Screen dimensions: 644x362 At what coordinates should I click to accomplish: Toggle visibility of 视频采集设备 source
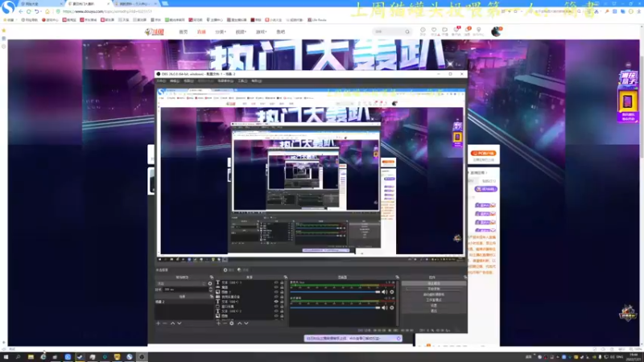tap(276, 297)
